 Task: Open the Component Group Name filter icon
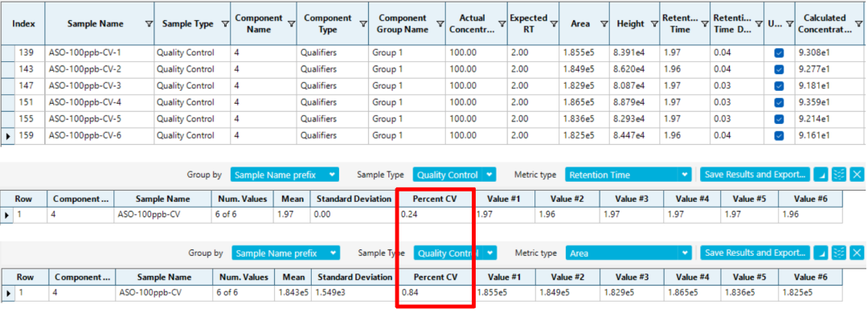click(x=440, y=24)
